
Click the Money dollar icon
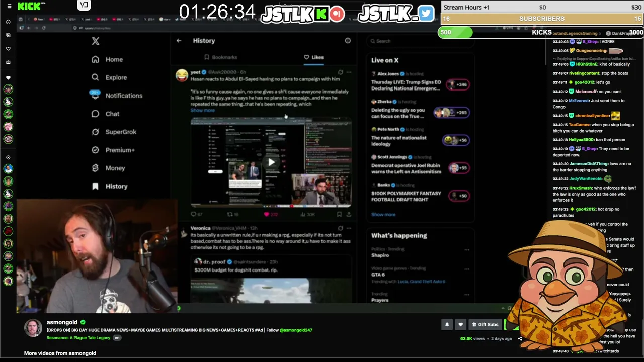tap(95, 168)
